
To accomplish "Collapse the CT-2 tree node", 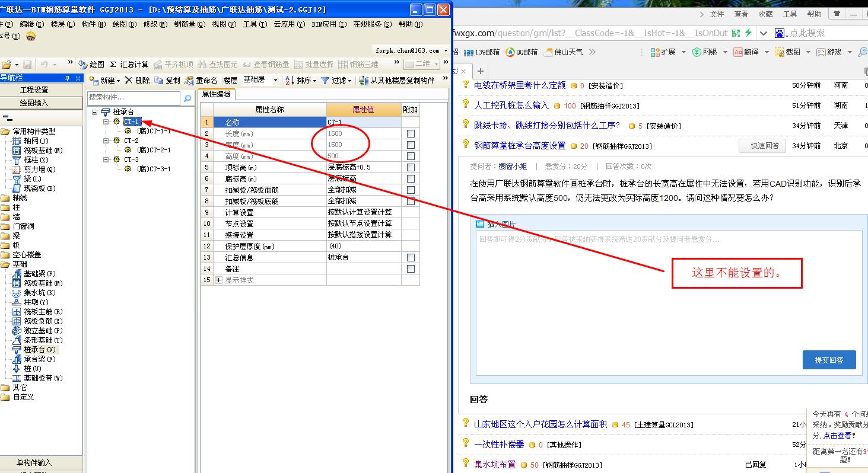I will pyautogui.click(x=106, y=140).
